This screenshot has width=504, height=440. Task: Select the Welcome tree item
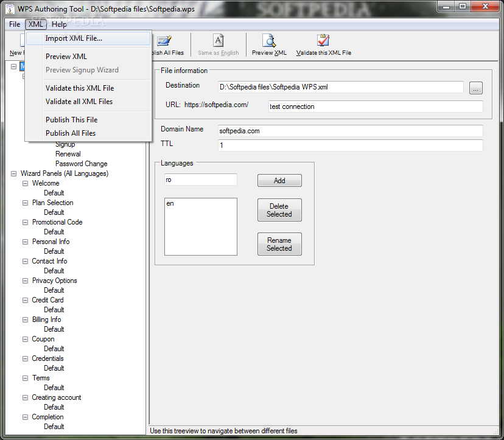click(46, 183)
